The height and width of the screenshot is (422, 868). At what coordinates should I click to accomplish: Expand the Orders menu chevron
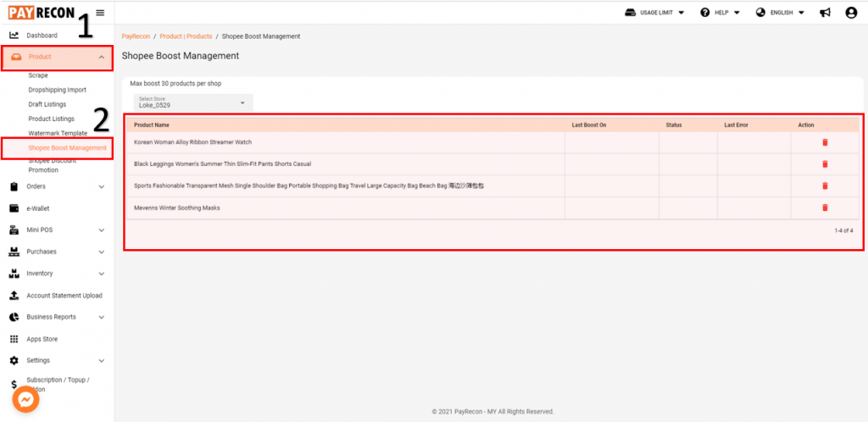pos(102,187)
